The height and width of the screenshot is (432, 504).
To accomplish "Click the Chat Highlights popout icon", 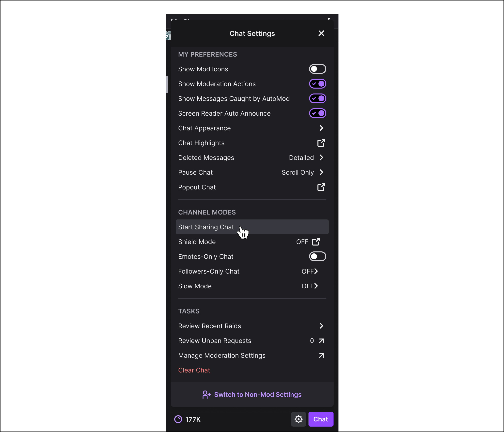I will [x=321, y=143].
